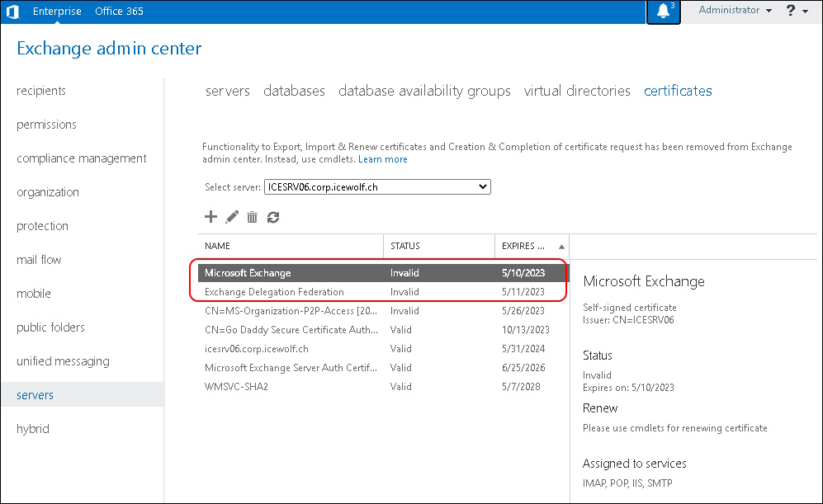Go to hybrid in the sidebar

click(x=32, y=429)
